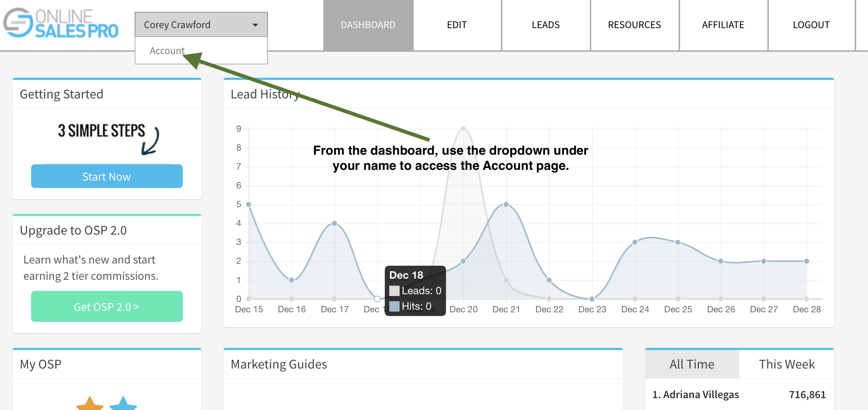868x410 pixels.
Task: Switch leaderboard to This Week
Action: [787, 364]
